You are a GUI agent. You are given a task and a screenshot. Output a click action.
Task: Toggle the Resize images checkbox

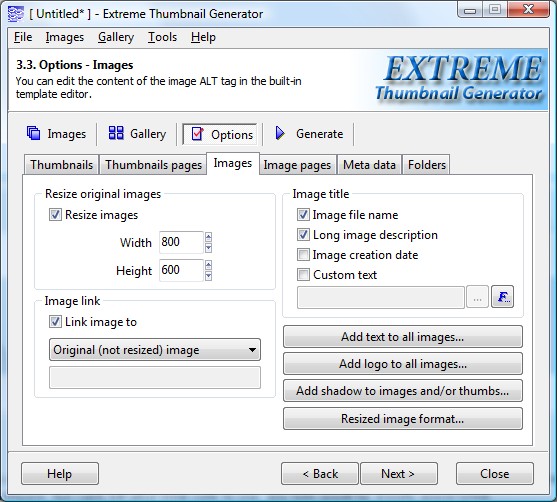pyautogui.click(x=55, y=215)
